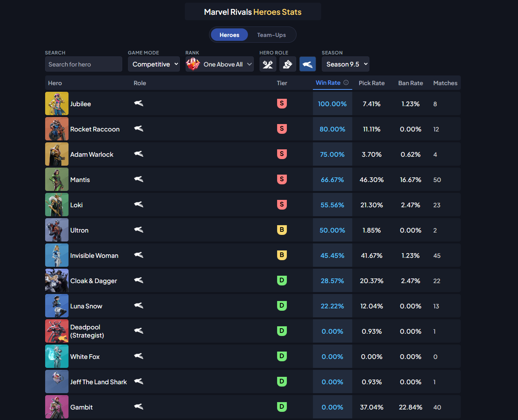Toggle the Vanguard crossed-arms role filter
The height and width of the screenshot is (420, 518).
click(x=268, y=64)
